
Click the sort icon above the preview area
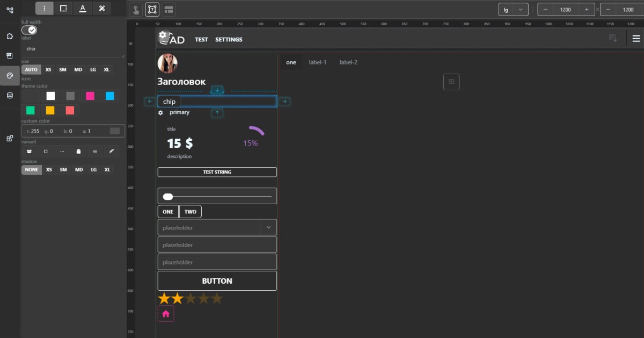[x=612, y=38]
